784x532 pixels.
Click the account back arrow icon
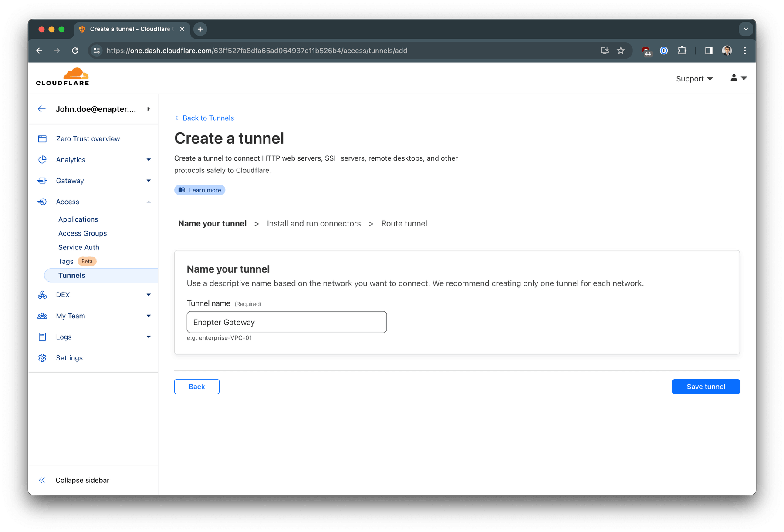point(42,109)
